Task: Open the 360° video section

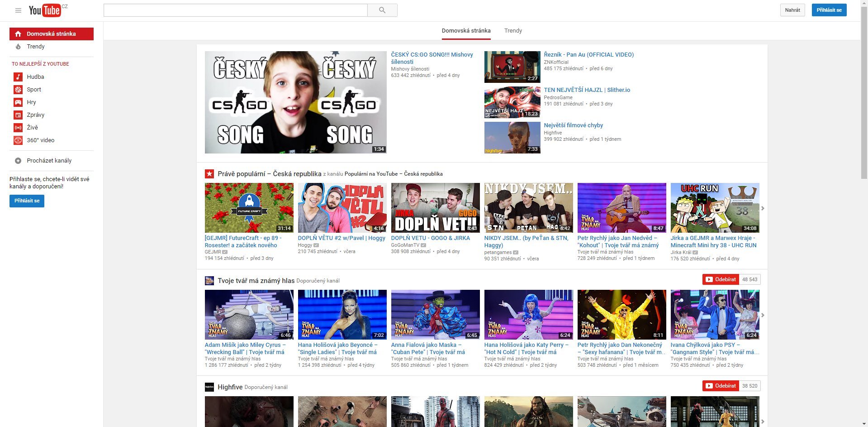Action: pyautogui.click(x=18, y=140)
